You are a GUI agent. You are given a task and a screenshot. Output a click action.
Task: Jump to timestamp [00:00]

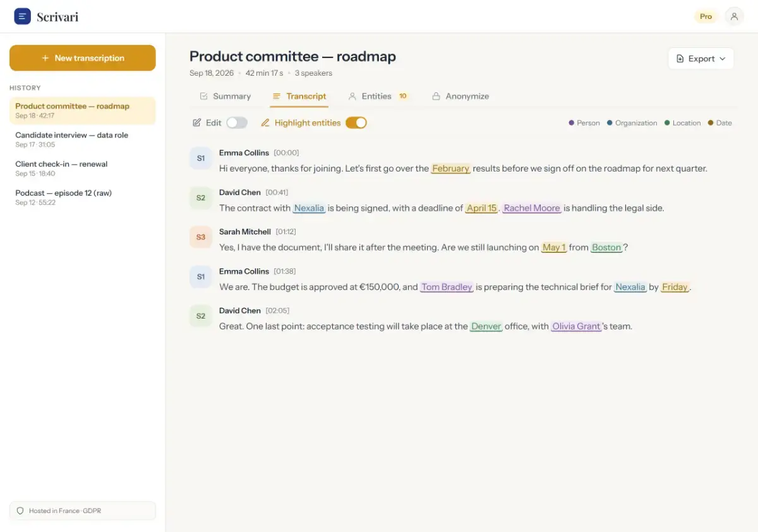(x=286, y=153)
